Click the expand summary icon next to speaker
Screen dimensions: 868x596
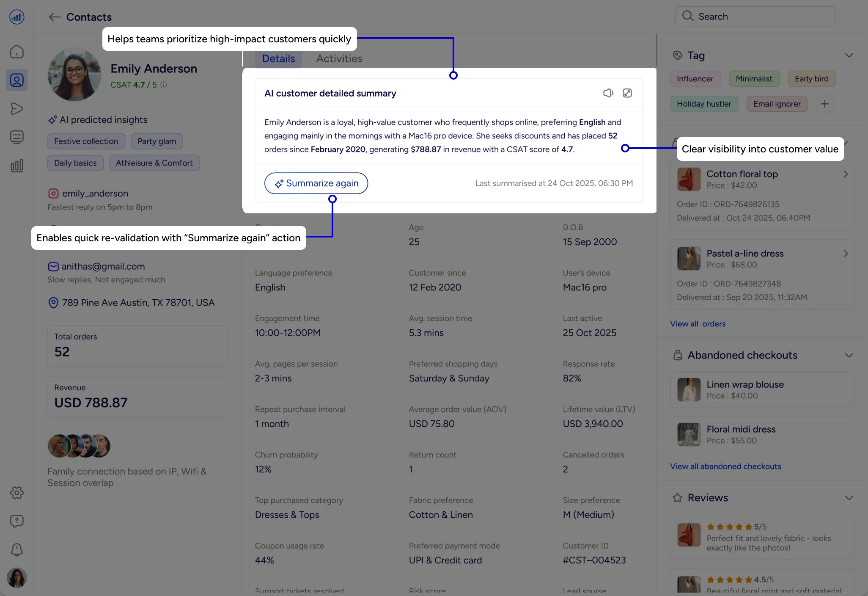pyautogui.click(x=627, y=93)
